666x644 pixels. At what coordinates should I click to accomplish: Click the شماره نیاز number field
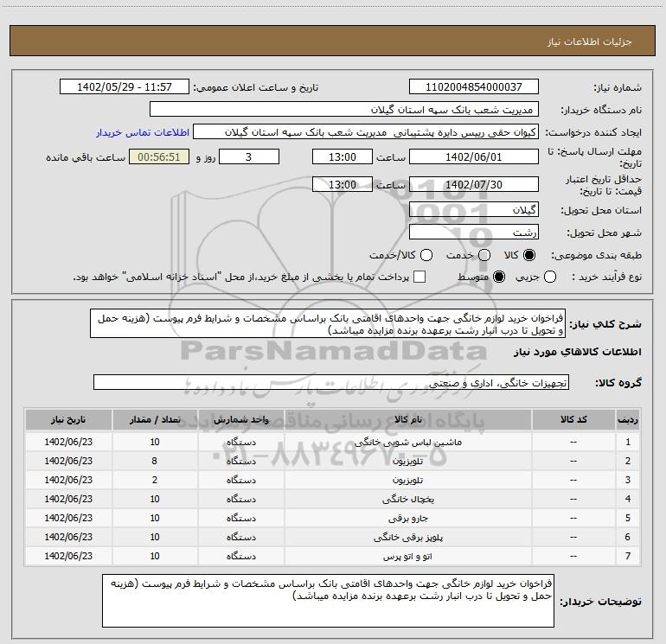pos(473,87)
